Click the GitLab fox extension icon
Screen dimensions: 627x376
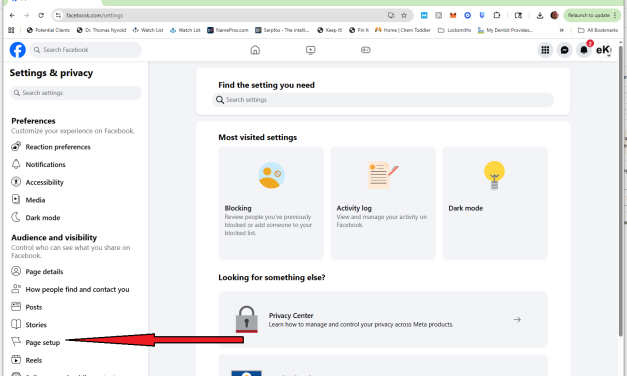click(x=453, y=15)
